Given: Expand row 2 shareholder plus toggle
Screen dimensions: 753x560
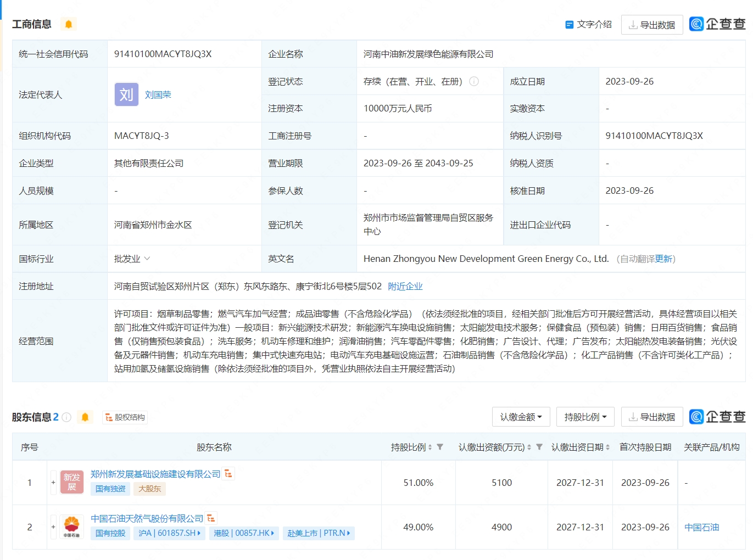Looking at the screenshot, I should coord(53,527).
